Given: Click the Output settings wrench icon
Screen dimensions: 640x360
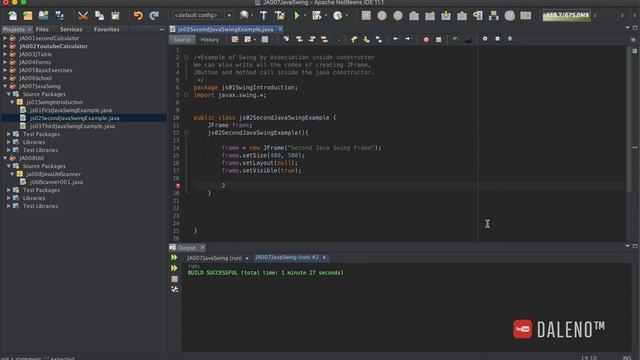Looking at the screenshot, I should click(174, 289).
